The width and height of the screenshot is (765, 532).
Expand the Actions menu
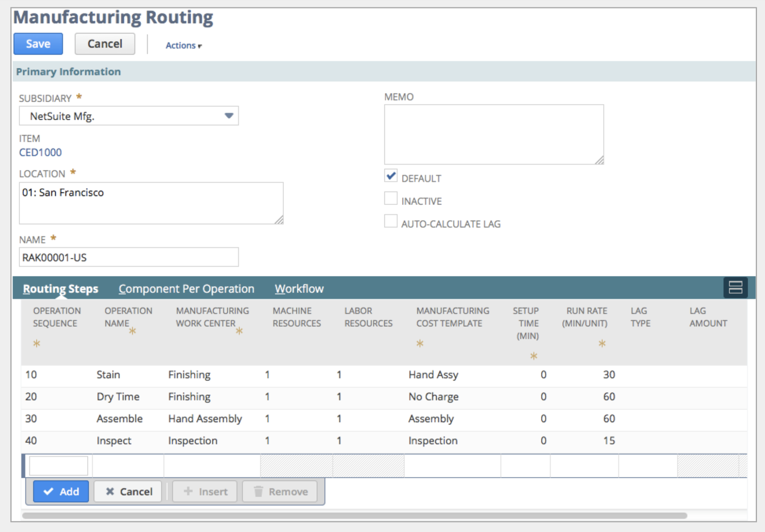(x=184, y=45)
